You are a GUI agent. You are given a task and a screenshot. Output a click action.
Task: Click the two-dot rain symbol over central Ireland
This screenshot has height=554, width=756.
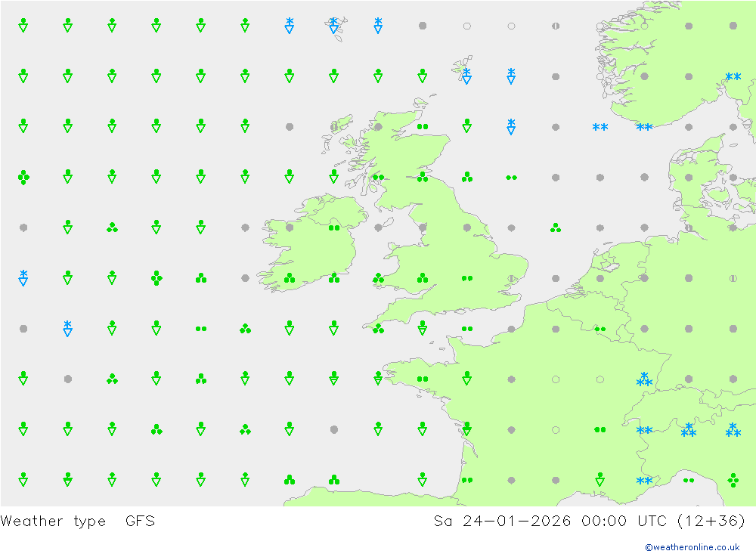pyautogui.click(x=333, y=227)
